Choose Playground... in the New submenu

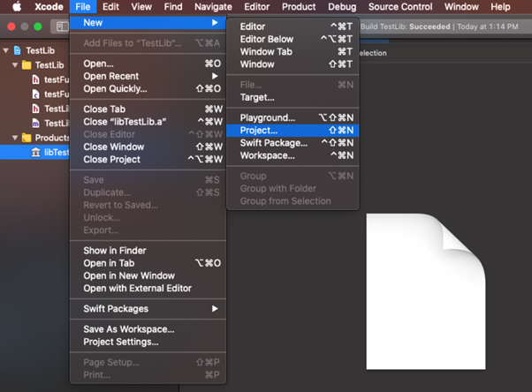(x=293, y=117)
